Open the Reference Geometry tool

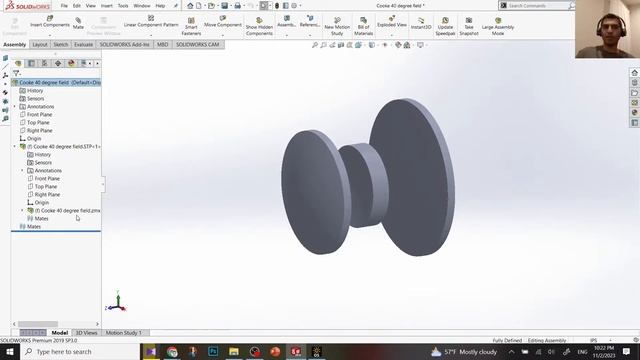click(310, 22)
